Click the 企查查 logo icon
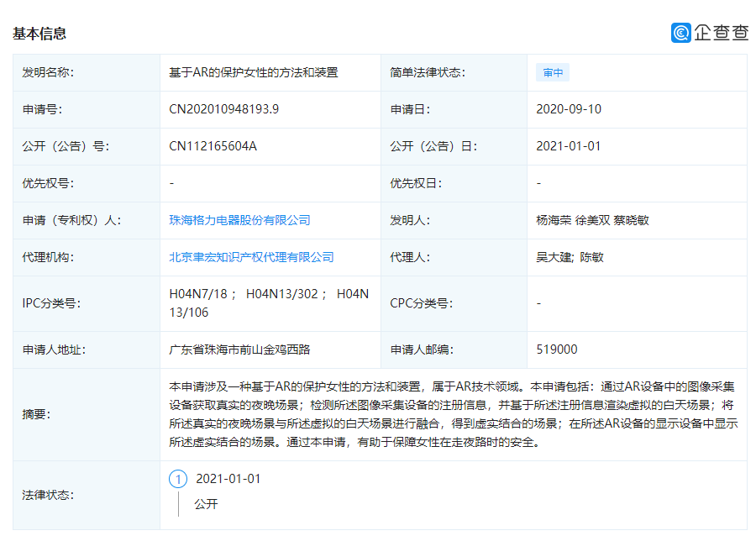 pyautogui.click(x=680, y=33)
